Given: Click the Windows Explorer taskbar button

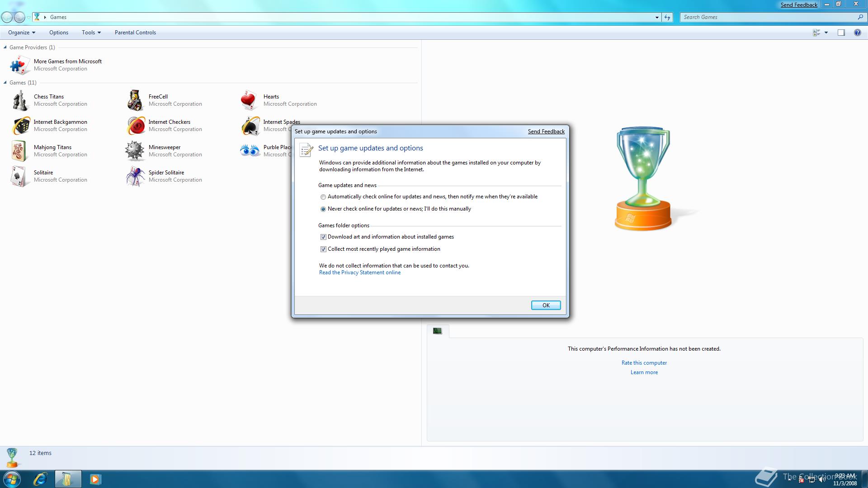Looking at the screenshot, I should [x=68, y=479].
